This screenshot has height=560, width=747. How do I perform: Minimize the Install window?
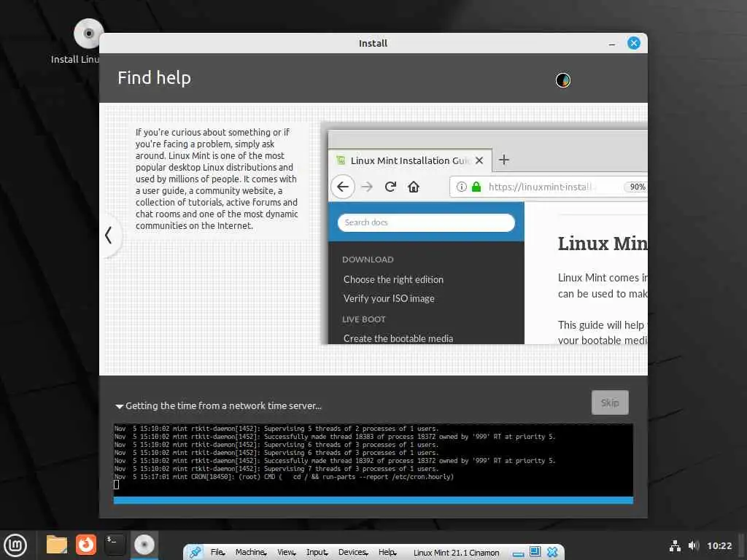click(612, 44)
